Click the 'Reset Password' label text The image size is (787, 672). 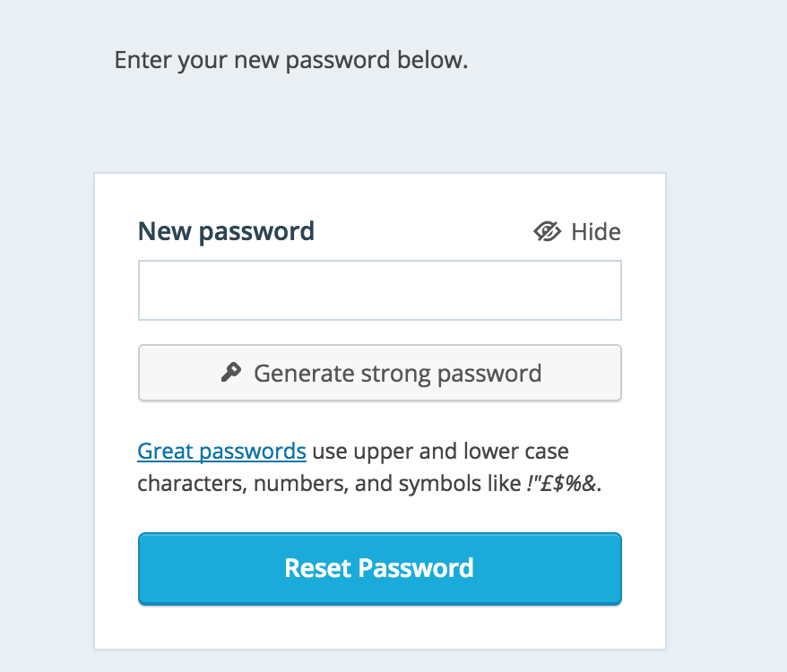pos(379,568)
